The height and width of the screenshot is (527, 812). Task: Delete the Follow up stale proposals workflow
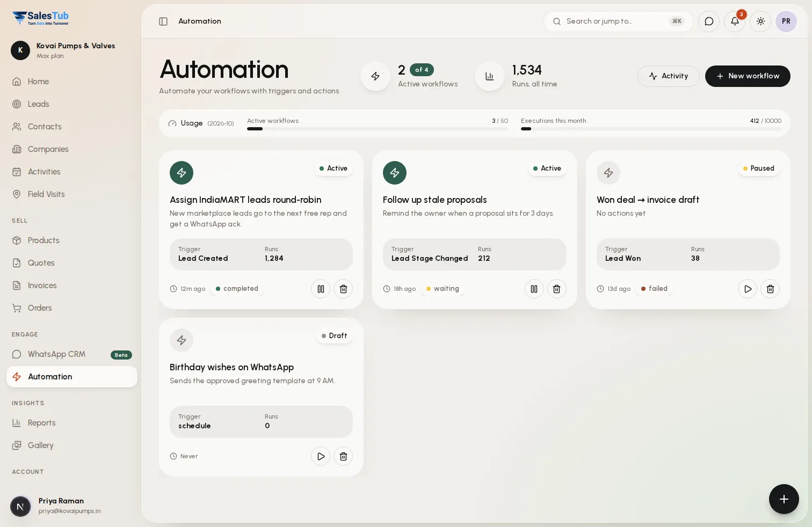pyautogui.click(x=556, y=289)
